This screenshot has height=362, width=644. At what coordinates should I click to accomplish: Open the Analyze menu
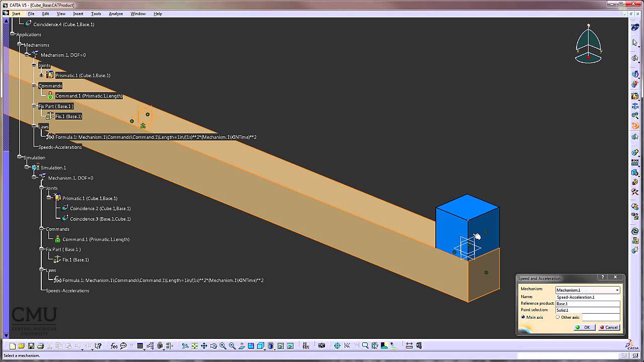point(116,14)
